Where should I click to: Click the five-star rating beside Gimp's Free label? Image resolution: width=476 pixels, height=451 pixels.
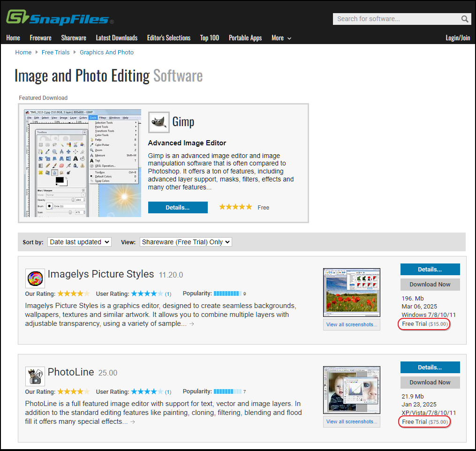click(x=235, y=207)
